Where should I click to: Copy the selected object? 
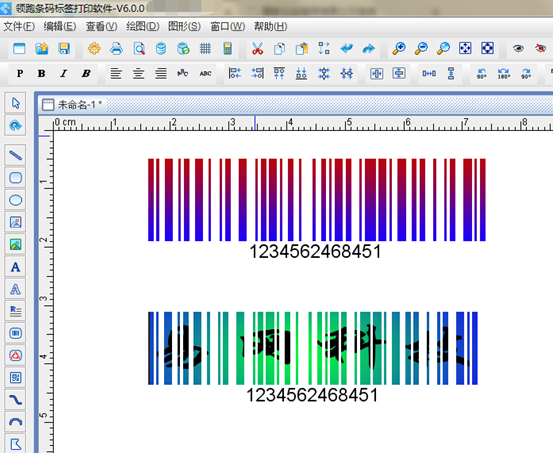click(x=279, y=48)
